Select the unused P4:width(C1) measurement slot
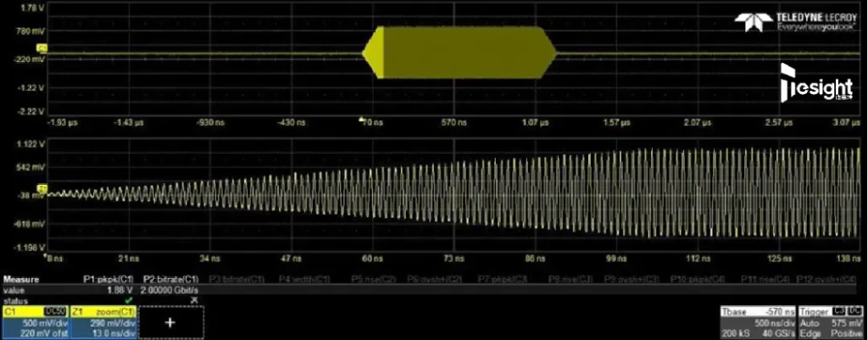The width and height of the screenshot is (868, 340). (x=304, y=280)
